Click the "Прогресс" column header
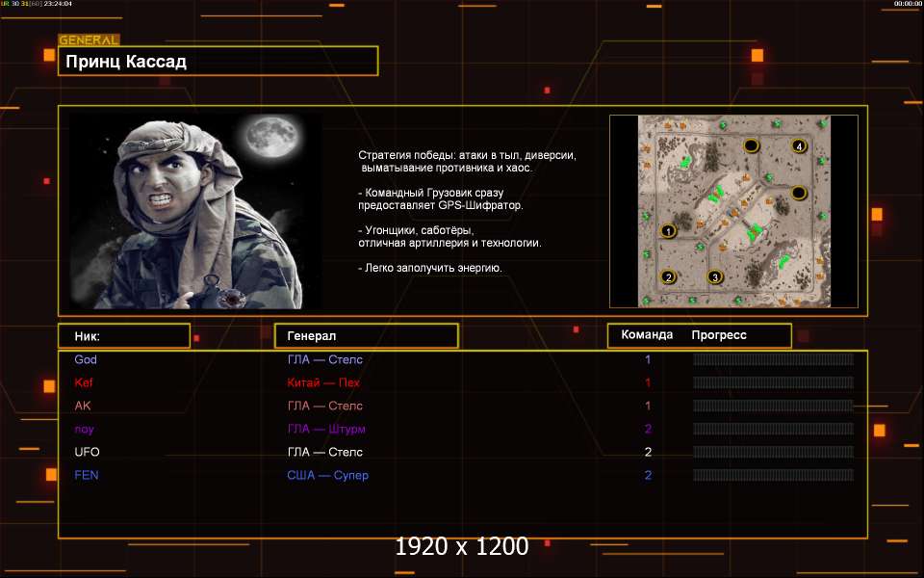 pos(718,336)
